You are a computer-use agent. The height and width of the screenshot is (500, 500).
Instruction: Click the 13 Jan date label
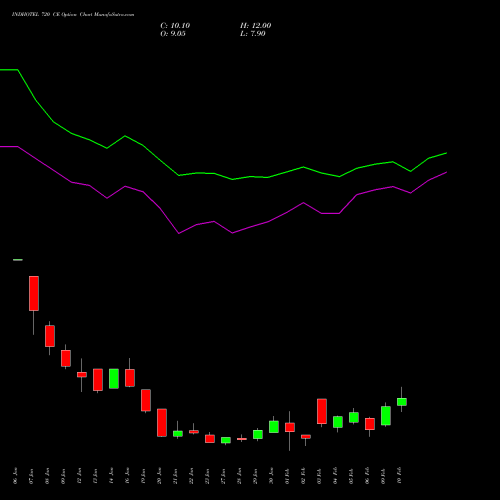[x=95, y=476]
